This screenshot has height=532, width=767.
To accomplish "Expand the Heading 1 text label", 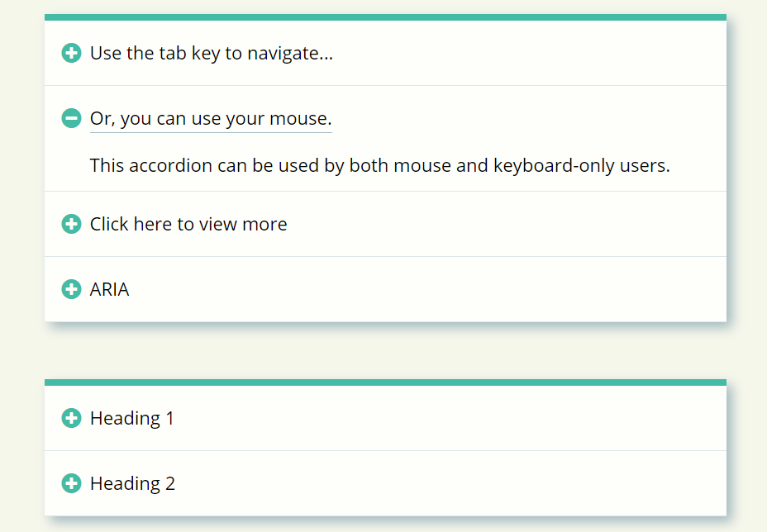I will (x=132, y=418).
